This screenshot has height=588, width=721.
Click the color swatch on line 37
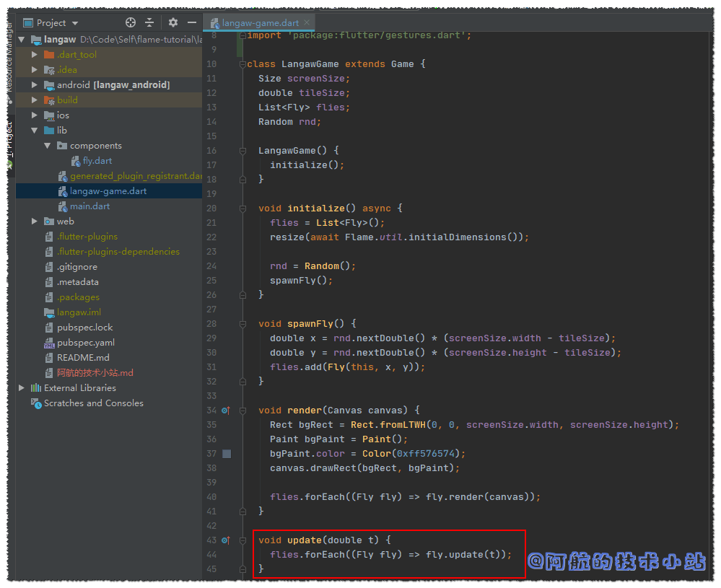pos(227,454)
